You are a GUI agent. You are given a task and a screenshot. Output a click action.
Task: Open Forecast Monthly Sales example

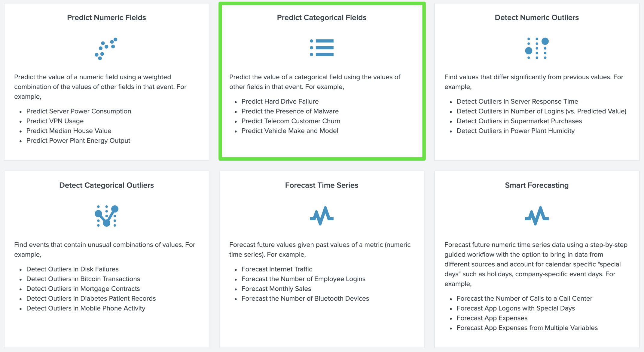coord(276,289)
